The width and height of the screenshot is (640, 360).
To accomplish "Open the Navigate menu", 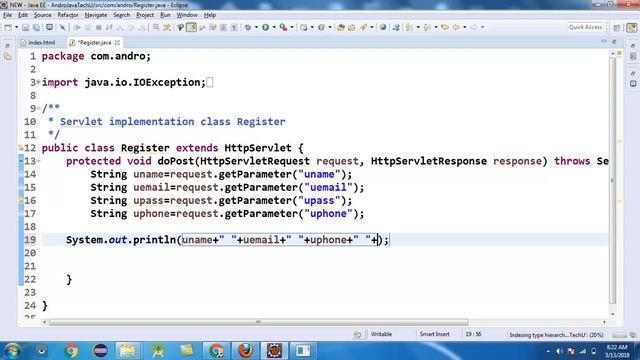I will (x=96, y=15).
